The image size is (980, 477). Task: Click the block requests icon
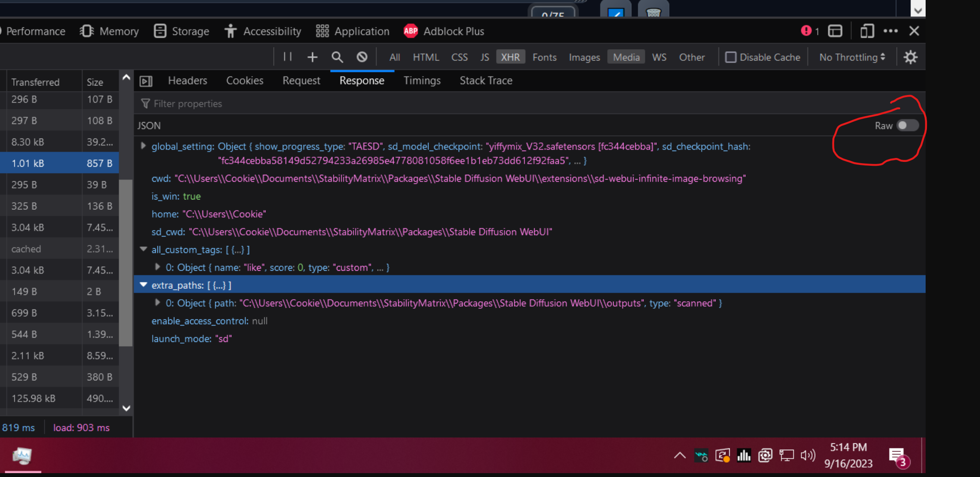tap(362, 57)
